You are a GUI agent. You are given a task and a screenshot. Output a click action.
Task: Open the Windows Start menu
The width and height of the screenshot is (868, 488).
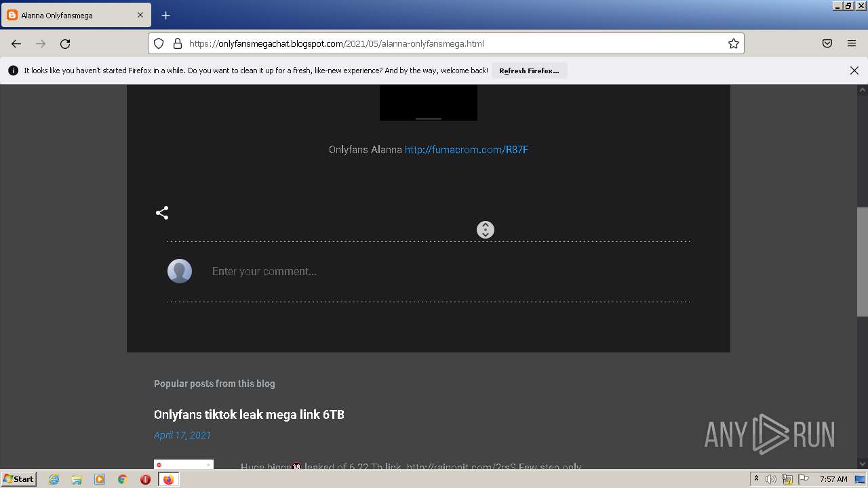point(18,479)
